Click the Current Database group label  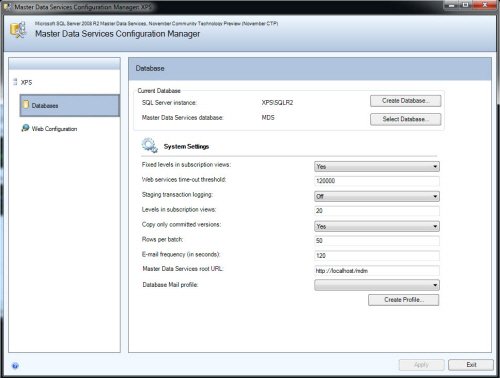(159, 91)
